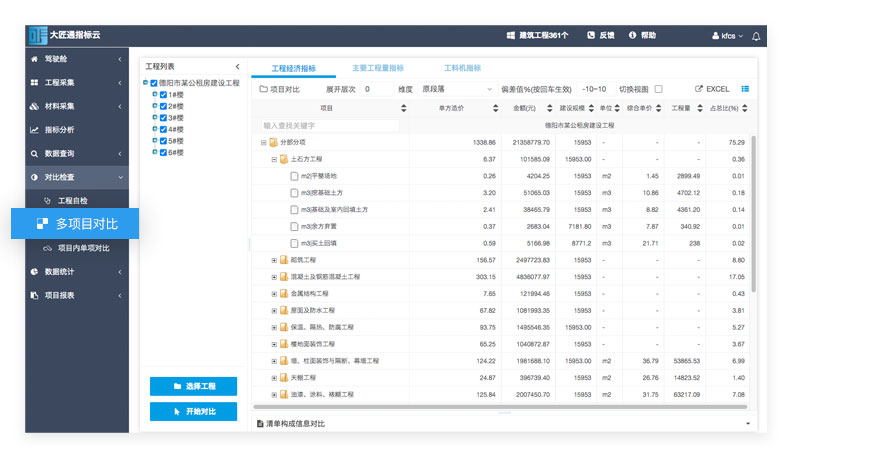Uncheck the 6#楼 checkbox
Image resolution: width=869 pixels, height=459 pixels.
pyautogui.click(x=163, y=152)
